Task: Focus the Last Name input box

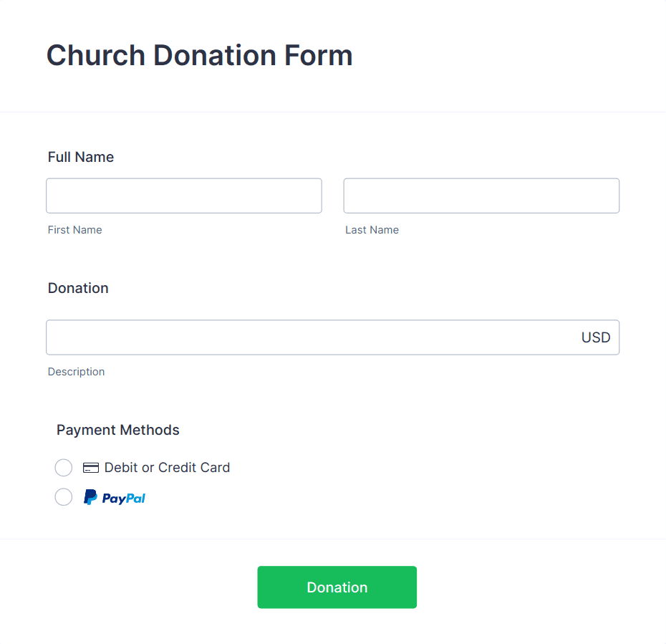Action: point(481,196)
